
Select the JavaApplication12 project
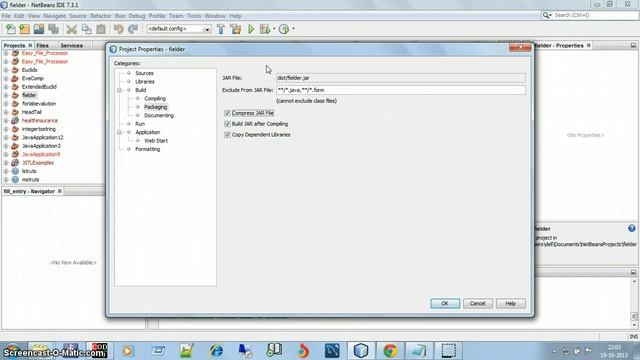click(x=42, y=138)
